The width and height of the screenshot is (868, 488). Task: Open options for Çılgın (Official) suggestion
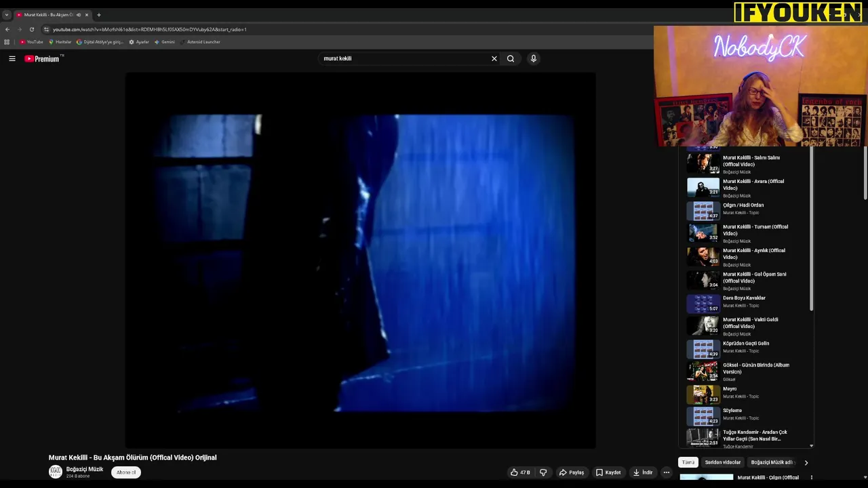coord(812,478)
